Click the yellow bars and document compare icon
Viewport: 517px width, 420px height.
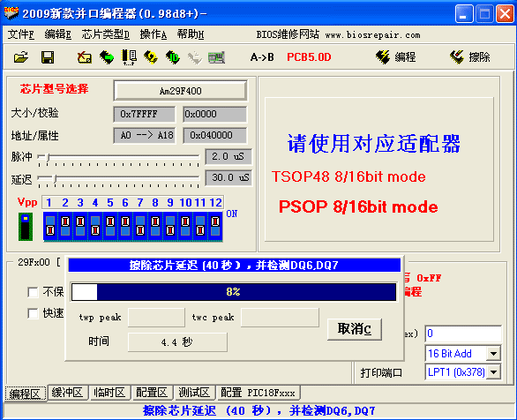[x=129, y=57]
